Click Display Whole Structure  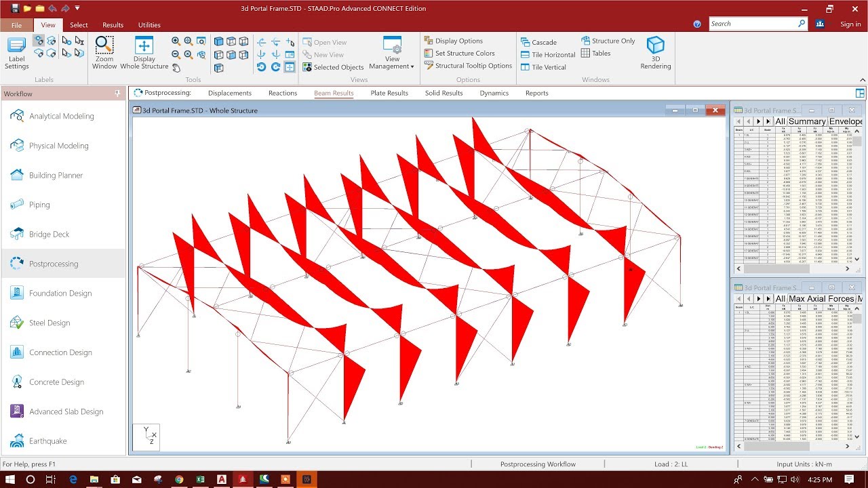(x=144, y=53)
